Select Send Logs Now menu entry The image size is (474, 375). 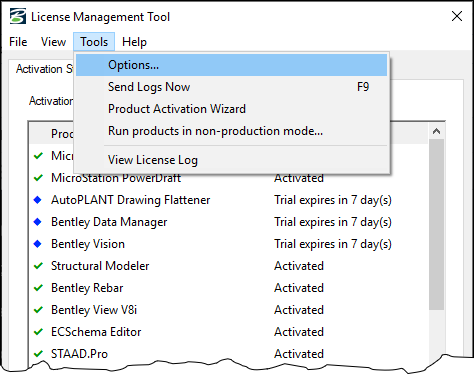[x=231, y=87]
